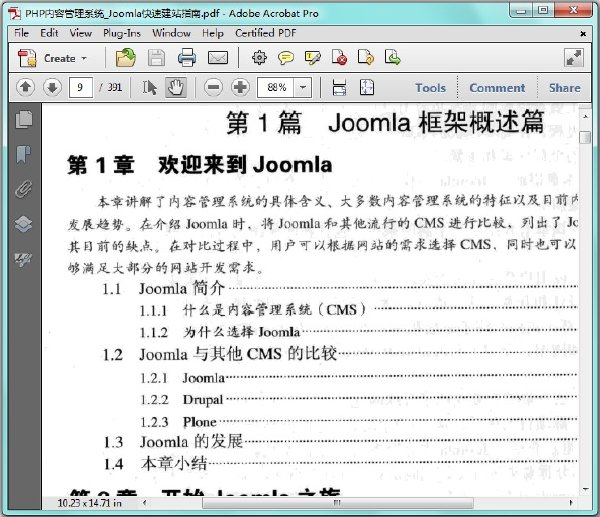The width and height of the screenshot is (600, 517).
Task: Click the Zoom Out minus button
Action: click(x=214, y=87)
